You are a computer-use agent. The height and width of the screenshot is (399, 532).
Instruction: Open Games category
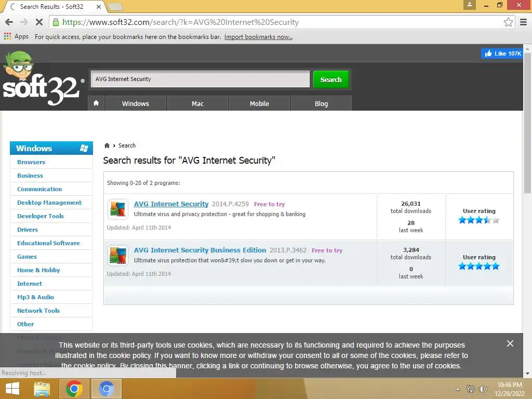27,257
